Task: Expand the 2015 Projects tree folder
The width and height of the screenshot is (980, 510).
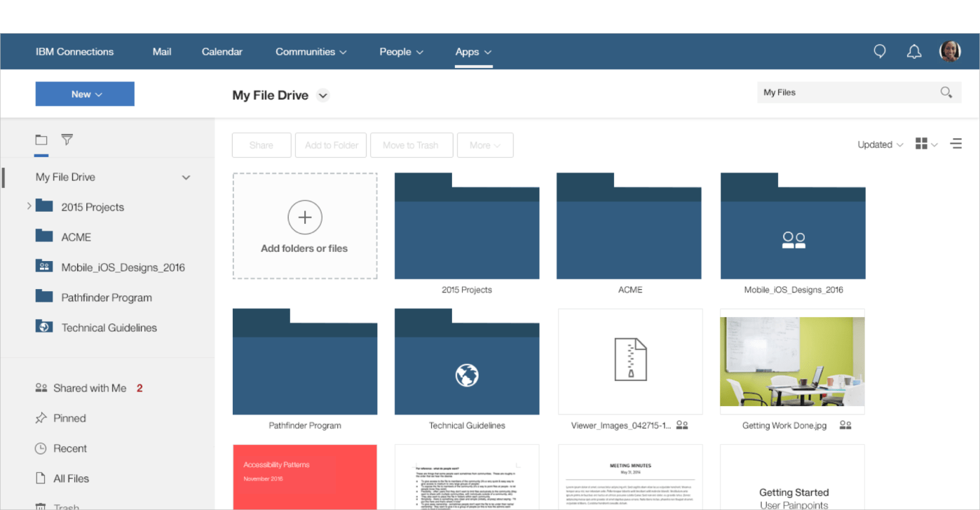Action: 29,206
